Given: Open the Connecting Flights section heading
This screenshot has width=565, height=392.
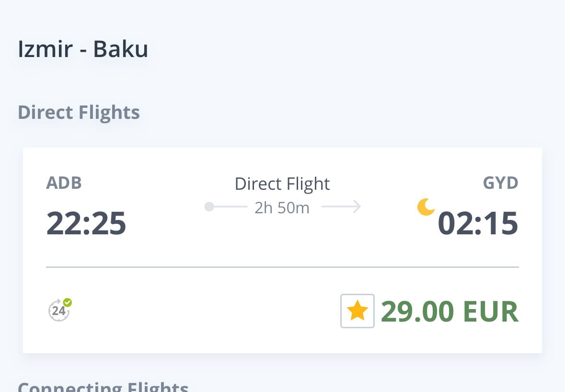Looking at the screenshot, I should click(103, 387).
